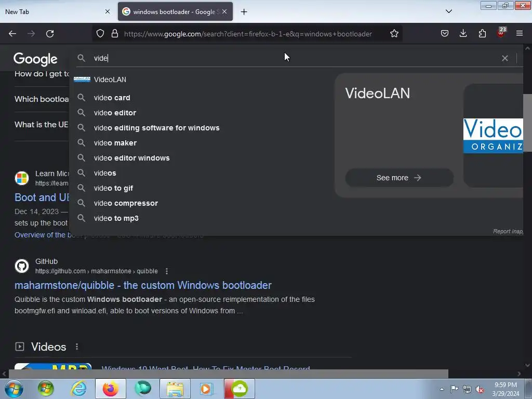
Task: Go to the Google logo homepage
Action: pyautogui.click(x=36, y=59)
